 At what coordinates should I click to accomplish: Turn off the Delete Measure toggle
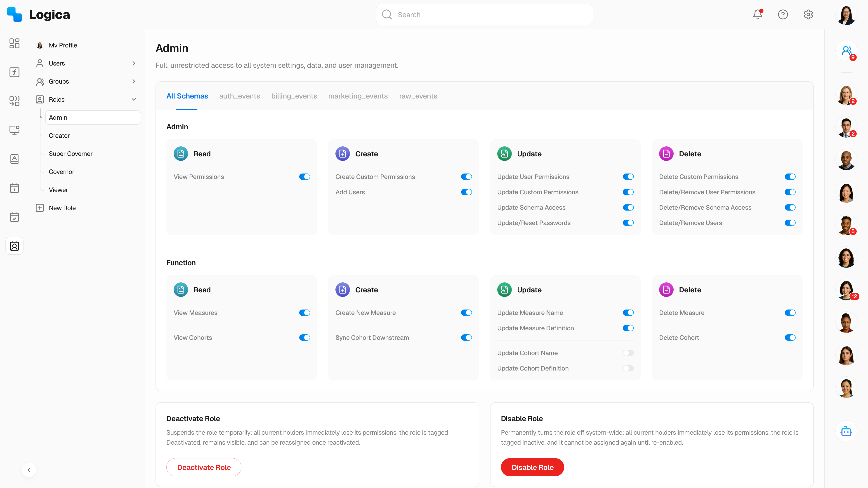pyautogui.click(x=790, y=312)
